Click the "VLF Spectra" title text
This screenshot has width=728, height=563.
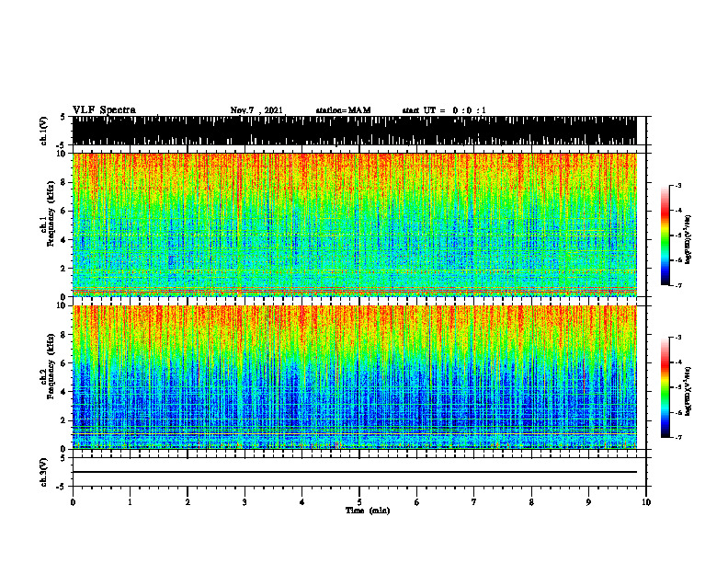[104, 110]
